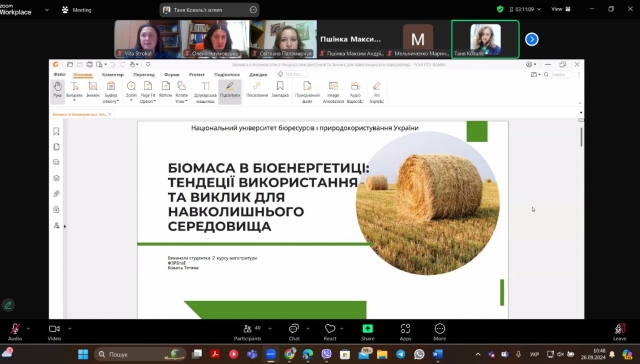Viewport: 640px width, 364px height.
Task: Open the Rotate View tool
Action: pyautogui.click(x=181, y=92)
